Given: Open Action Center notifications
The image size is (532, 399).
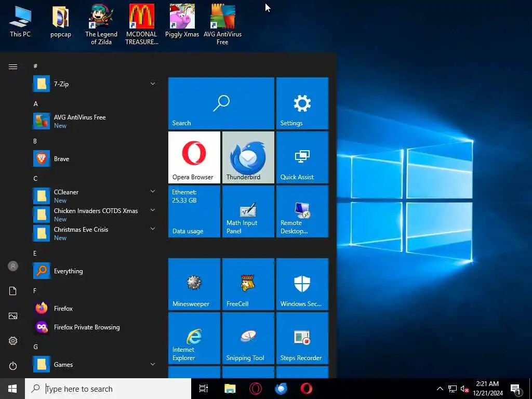Looking at the screenshot, I should pos(515,389).
